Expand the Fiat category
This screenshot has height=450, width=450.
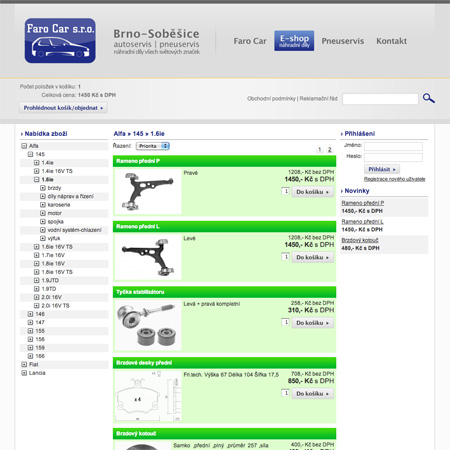pos(24,364)
